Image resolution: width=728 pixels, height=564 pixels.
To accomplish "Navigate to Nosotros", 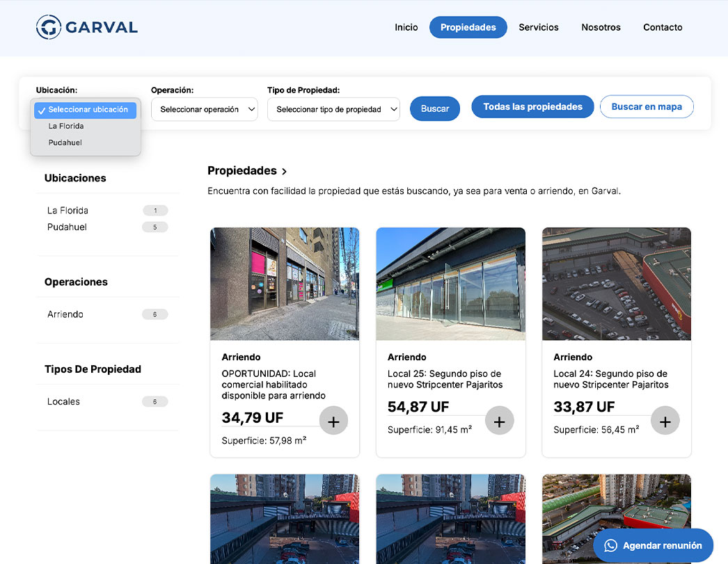I will pyautogui.click(x=601, y=27).
